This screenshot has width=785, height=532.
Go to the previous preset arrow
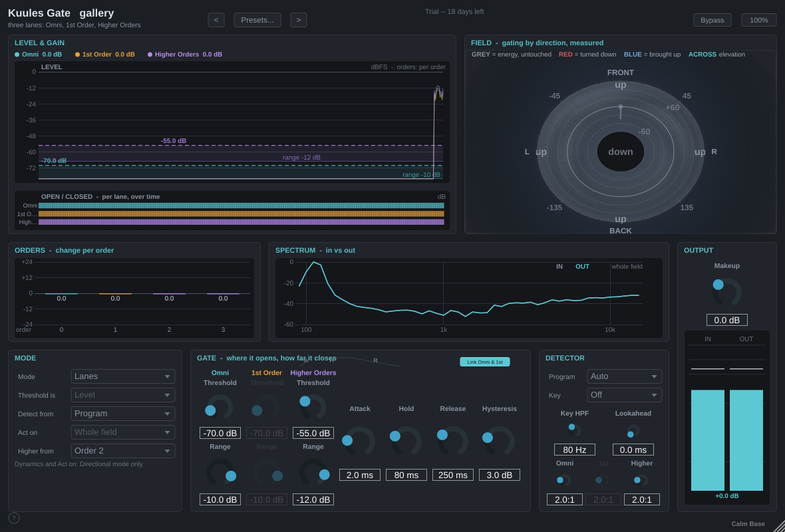[x=216, y=20]
